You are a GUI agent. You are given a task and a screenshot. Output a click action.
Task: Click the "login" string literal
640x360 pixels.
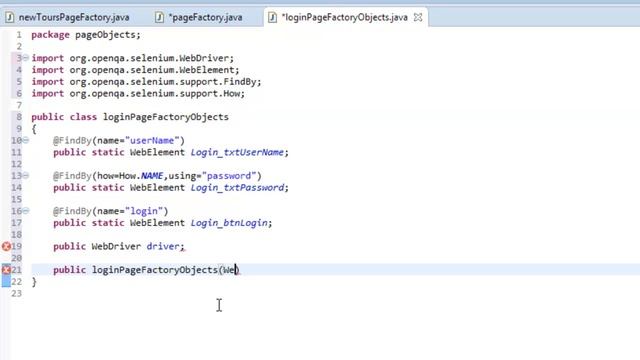click(144, 211)
